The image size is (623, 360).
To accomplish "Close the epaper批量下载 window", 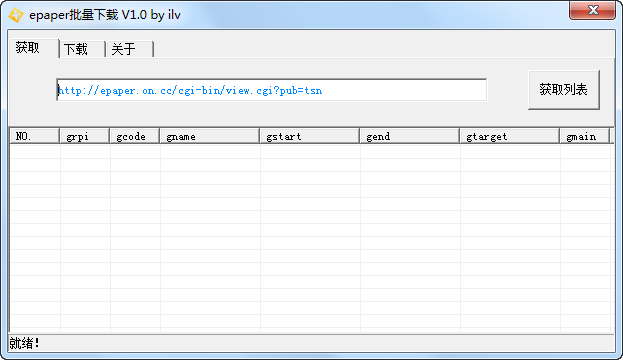I will coord(592,10).
